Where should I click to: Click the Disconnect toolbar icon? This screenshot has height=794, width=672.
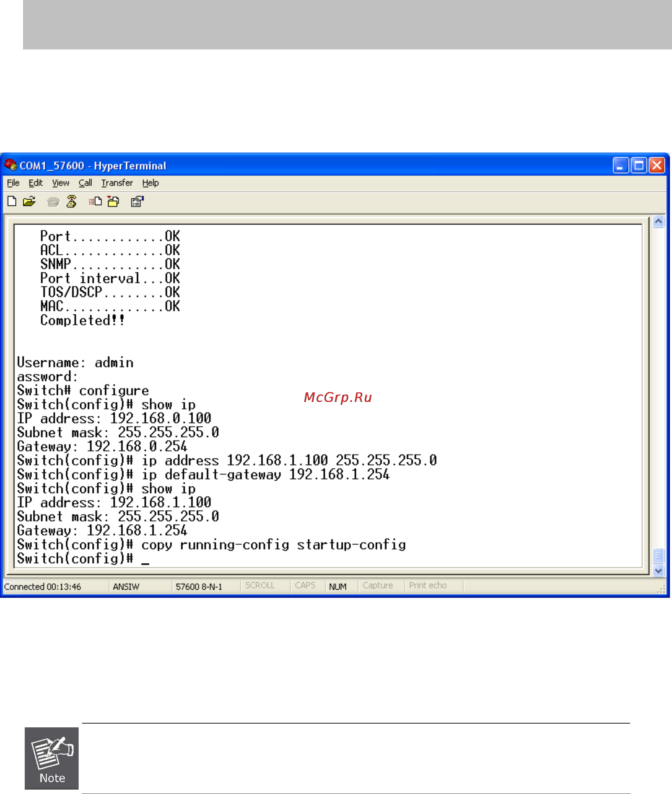(x=71, y=201)
